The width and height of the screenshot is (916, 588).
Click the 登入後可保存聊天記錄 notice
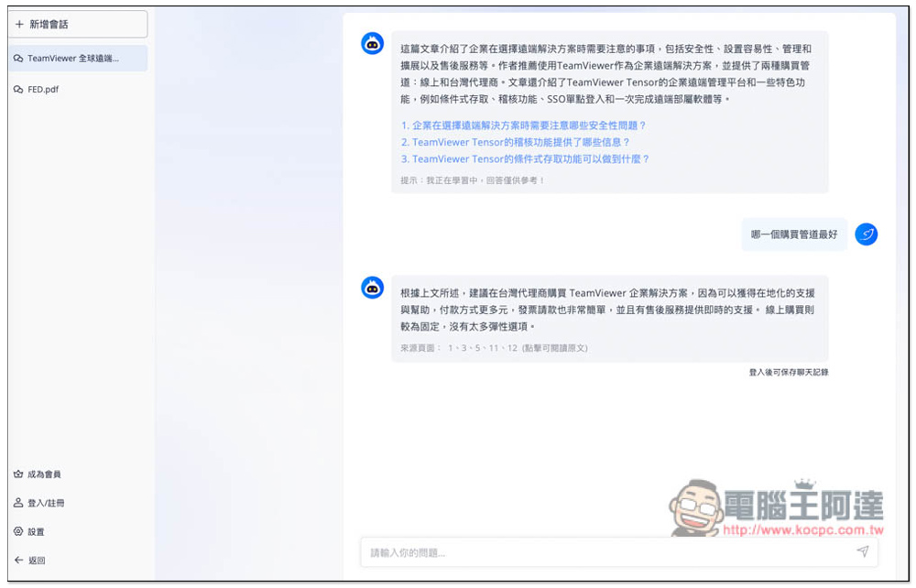click(788, 373)
